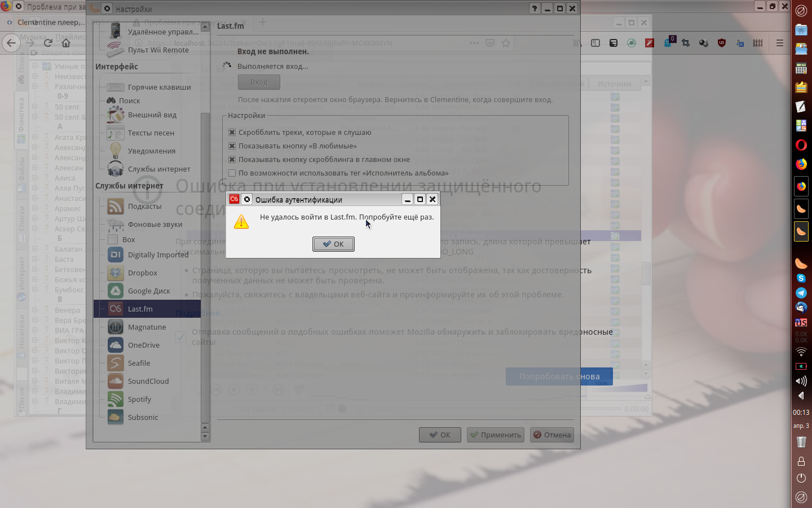Expand the Баста artist tree node
This screenshot has height=508, width=812.
coord(34,259)
